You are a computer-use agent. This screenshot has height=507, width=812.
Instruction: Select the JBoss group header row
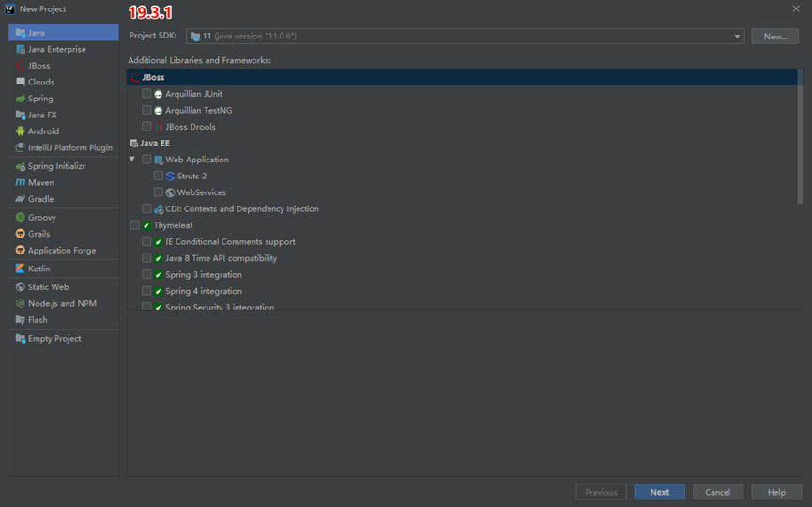coord(462,77)
